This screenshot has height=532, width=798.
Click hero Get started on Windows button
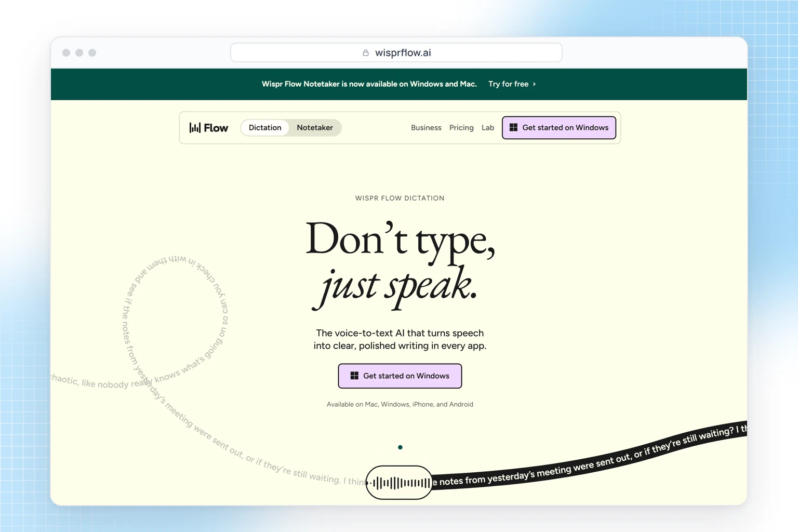(400, 376)
